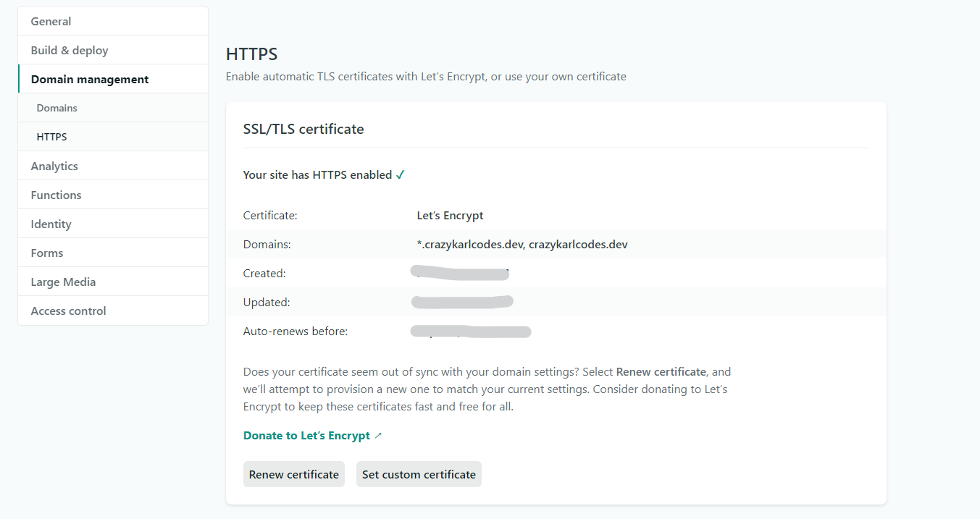Click the Let's Encrypt certificate value
This screenshot has height=519, width=980.
tap(450, 216)
